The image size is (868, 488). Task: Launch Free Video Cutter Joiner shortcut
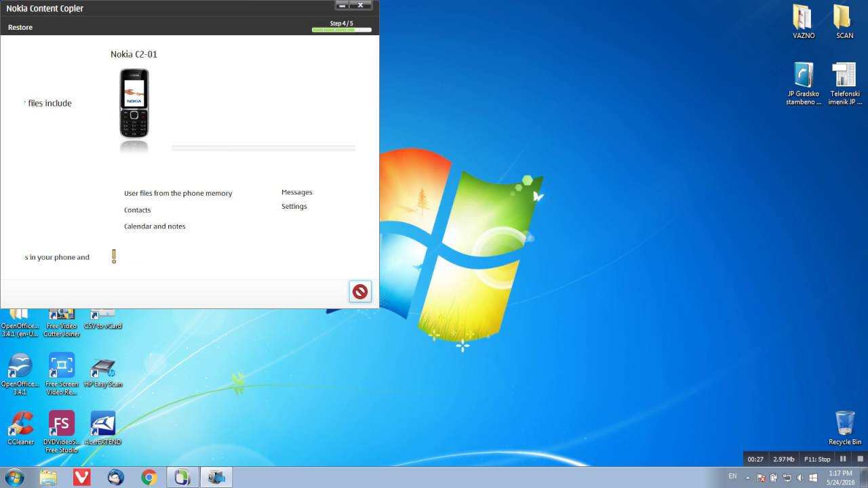click(x=62, y=324)
